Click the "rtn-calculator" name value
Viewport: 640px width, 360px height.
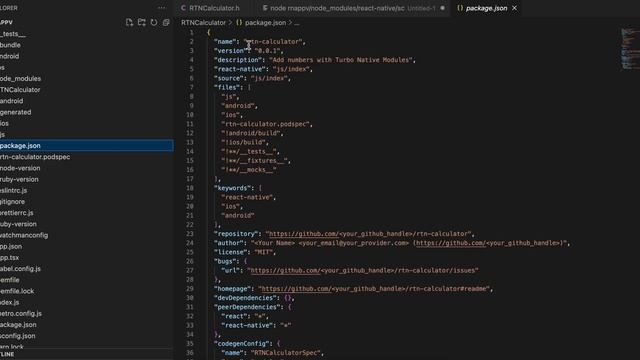pyautogui.click(x=273, y=42)
